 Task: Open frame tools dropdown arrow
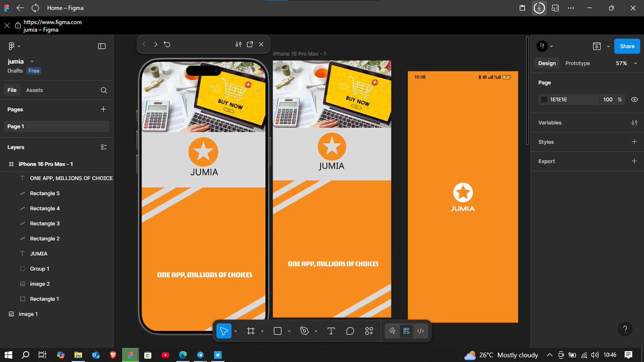tap(262, 331)
